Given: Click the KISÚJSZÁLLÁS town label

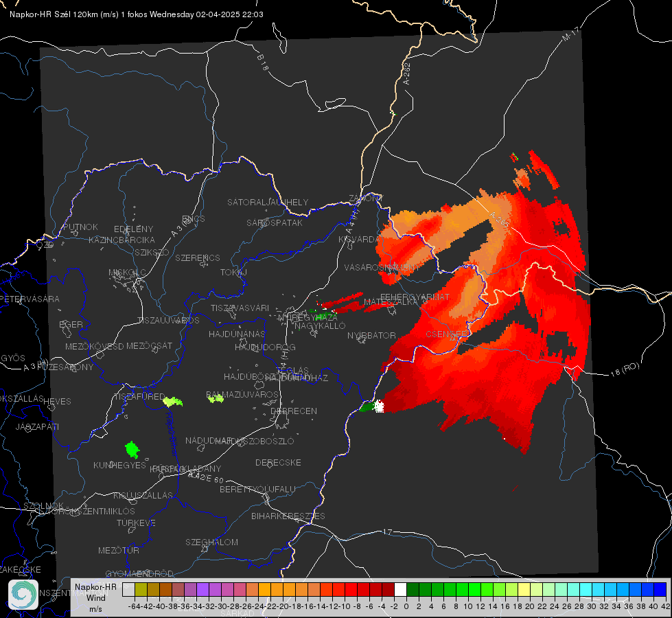Looking at the screenshot, I should (x=143, y=495).
